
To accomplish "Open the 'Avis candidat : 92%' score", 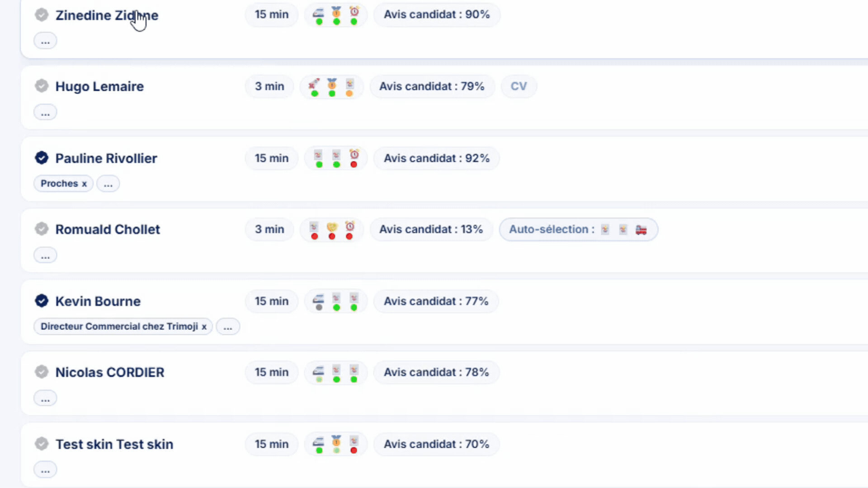I will tap(437, 158).
